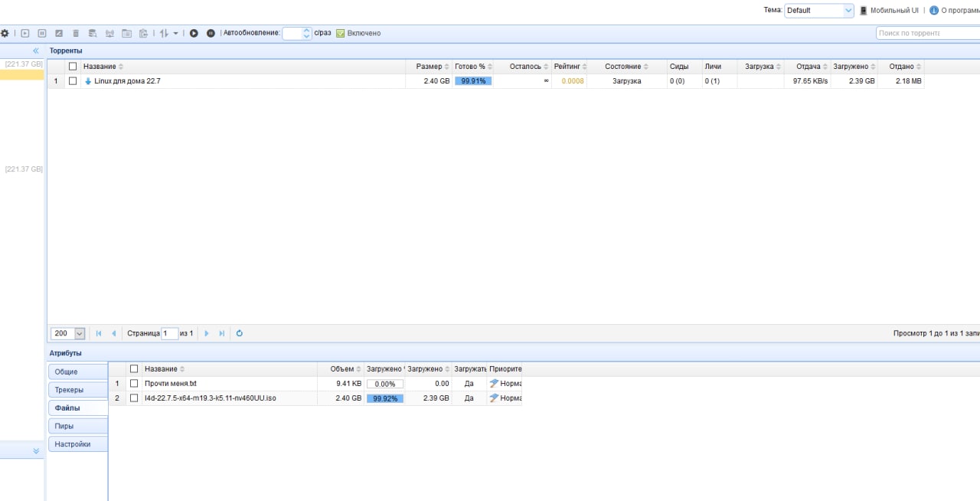Check the box for Linux для дома 22.7
980x501 pixels.
pos(73,80)
